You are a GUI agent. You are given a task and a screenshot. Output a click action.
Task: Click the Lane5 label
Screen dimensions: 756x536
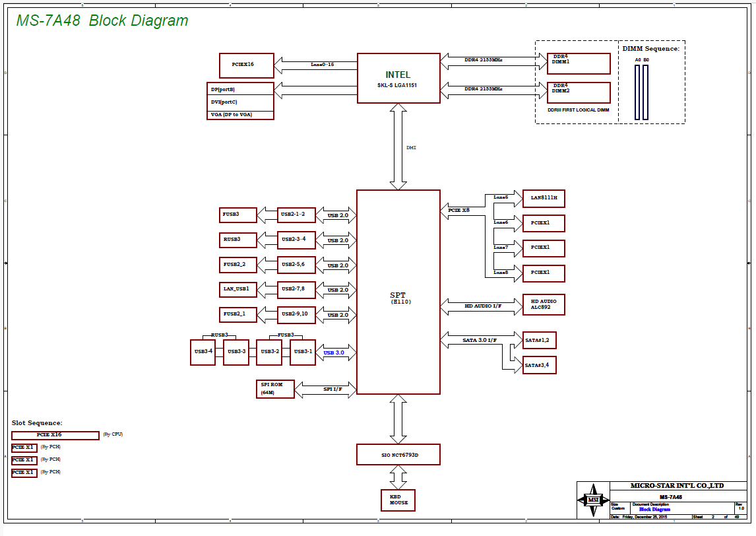[x=501, y=197]
